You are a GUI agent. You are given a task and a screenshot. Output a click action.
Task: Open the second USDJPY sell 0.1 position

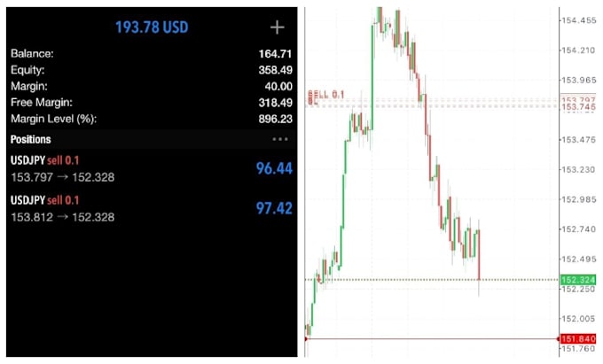152,208
